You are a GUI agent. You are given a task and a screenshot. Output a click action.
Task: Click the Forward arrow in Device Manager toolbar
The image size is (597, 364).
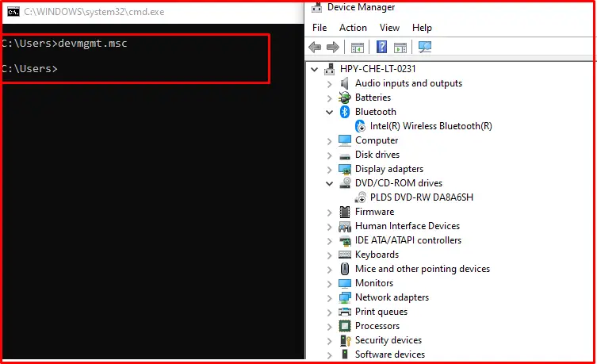(x=333, y=48)
